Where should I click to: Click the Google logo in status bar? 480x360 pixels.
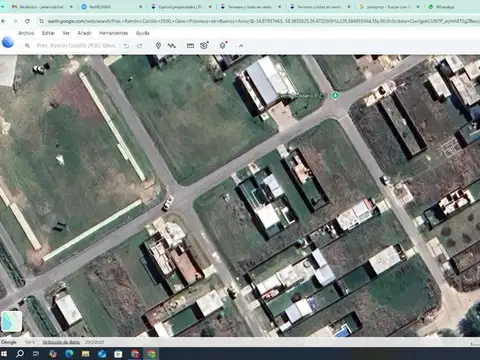[x=9, y=342]
